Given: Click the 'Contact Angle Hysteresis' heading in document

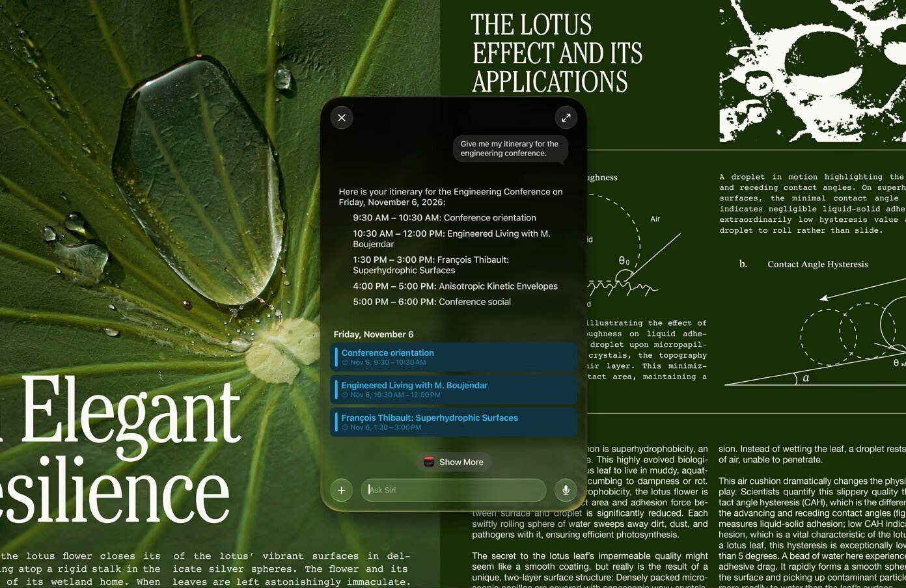Looking at the screenshot, I should click(817, 264).
